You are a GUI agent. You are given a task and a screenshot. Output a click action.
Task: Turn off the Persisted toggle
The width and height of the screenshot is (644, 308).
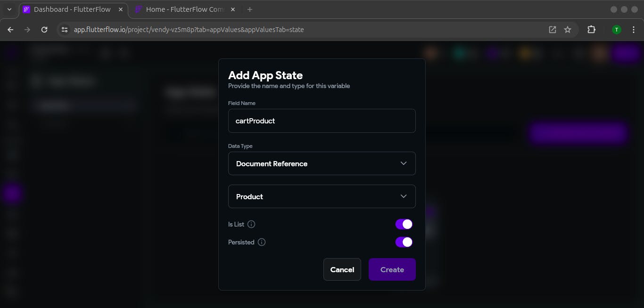coord(404,242)
